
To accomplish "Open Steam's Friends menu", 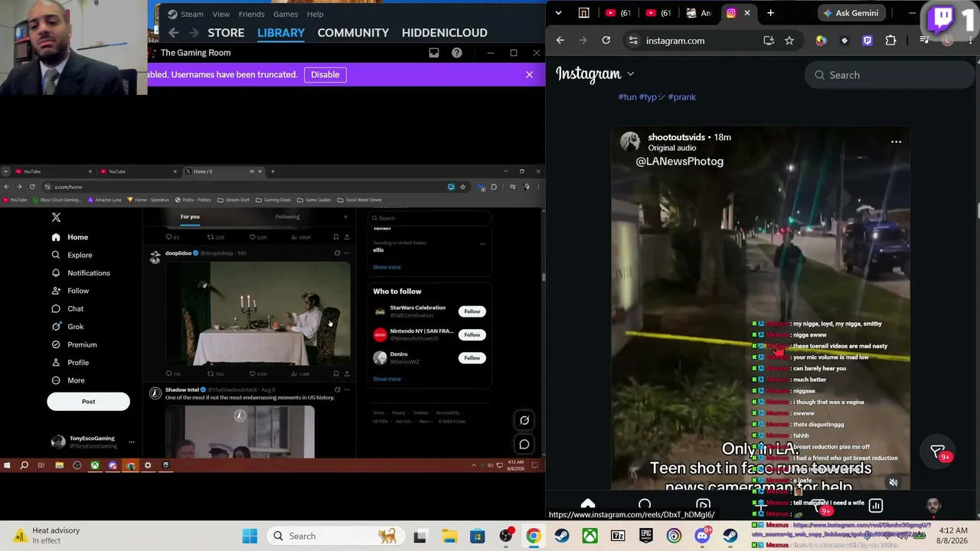I will (x=251, y=14).
